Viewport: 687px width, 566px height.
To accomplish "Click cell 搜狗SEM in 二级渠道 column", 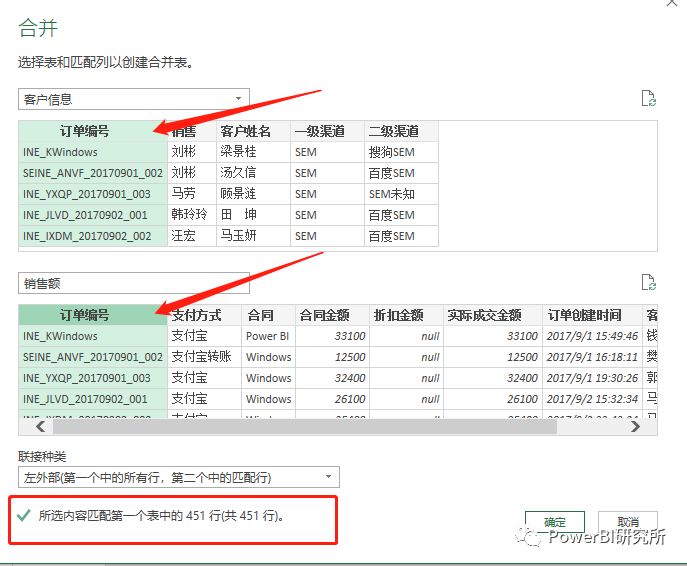I will (401, 152).
